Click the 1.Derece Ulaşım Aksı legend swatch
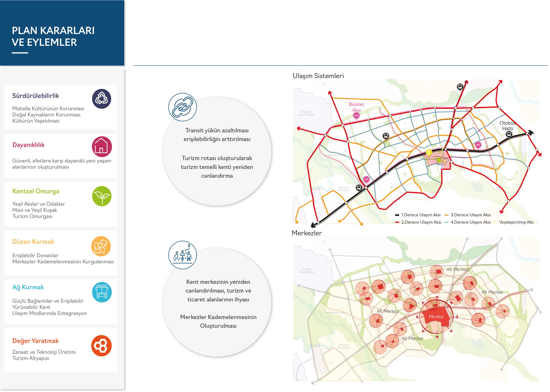Screen dimensions: 550x392 click(x=397, y=215)
